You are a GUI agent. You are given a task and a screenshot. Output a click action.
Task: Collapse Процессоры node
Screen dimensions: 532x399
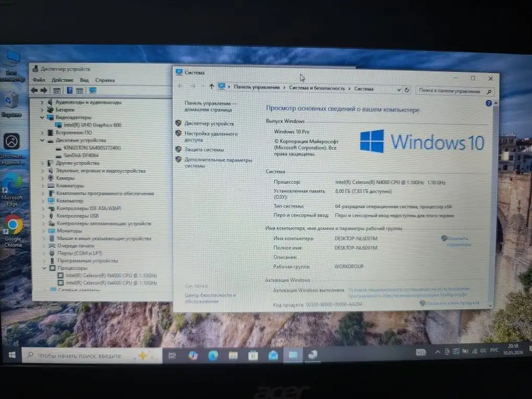[44, 268]
